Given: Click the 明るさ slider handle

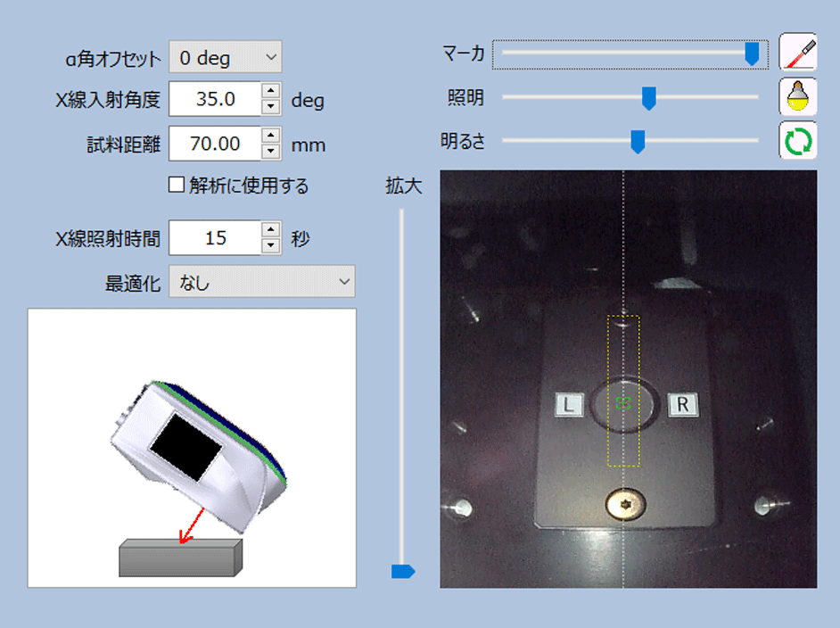Looking at the screenshot, I should 638,142.
